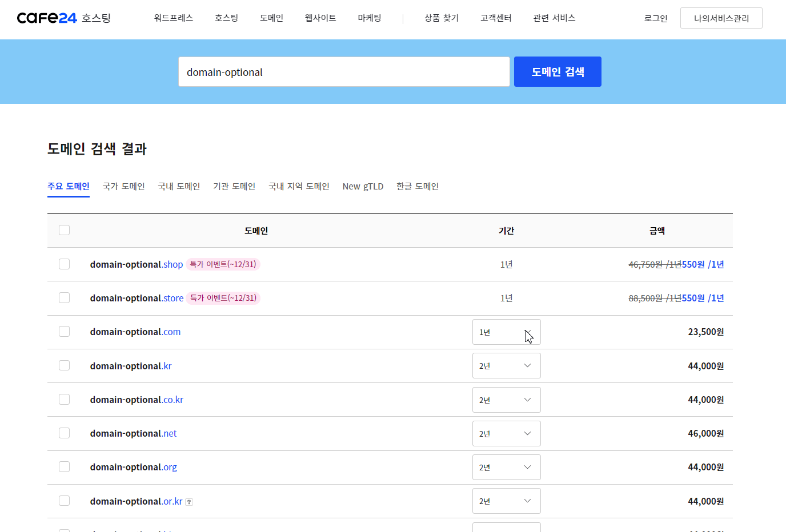Click the domain-optional.net domain name
This screenshot has height=532, width=786.
coord(133,433)
